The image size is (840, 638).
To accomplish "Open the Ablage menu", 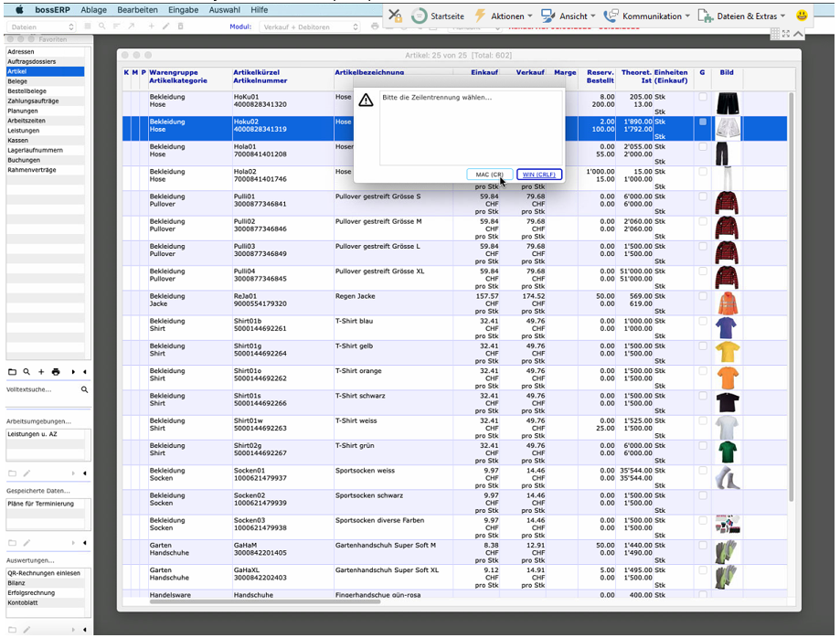I will click(92, 9).
